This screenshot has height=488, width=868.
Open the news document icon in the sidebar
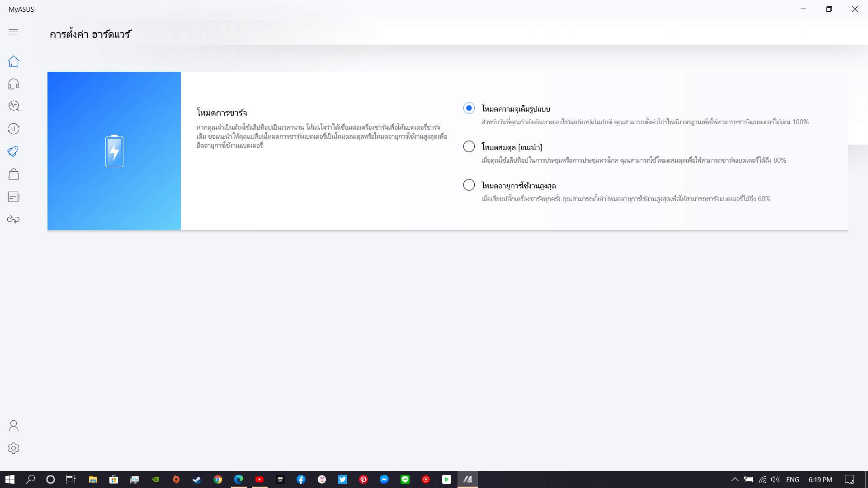click(x=14, y=197)
